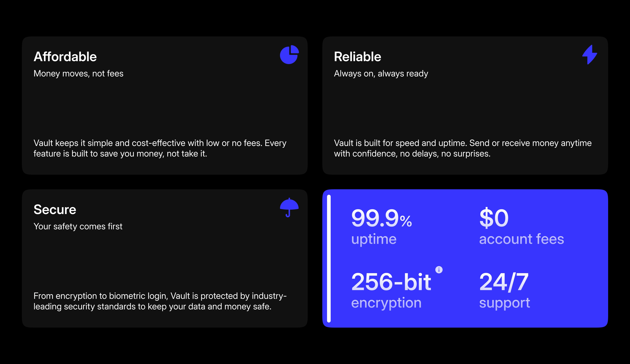
Task: Click the umbrella icon in Secure card
Action: point(289,207)
